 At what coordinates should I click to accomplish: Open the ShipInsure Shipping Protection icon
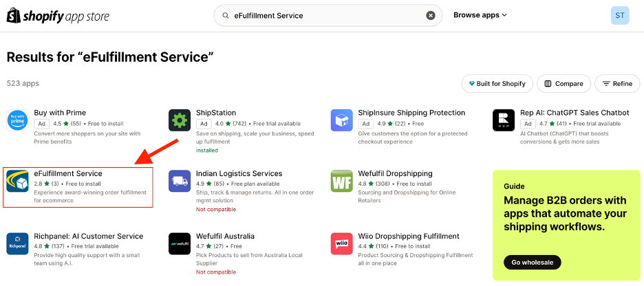pos(341,120)
